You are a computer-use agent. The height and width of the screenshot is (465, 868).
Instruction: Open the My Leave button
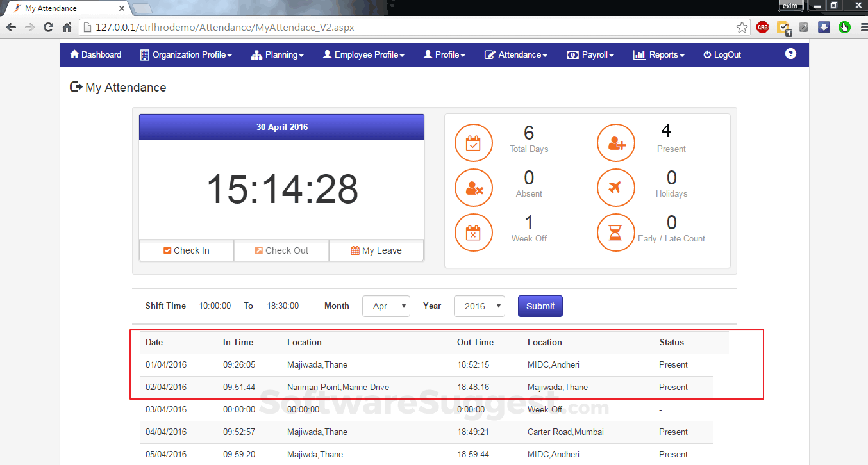coord(376,250)
